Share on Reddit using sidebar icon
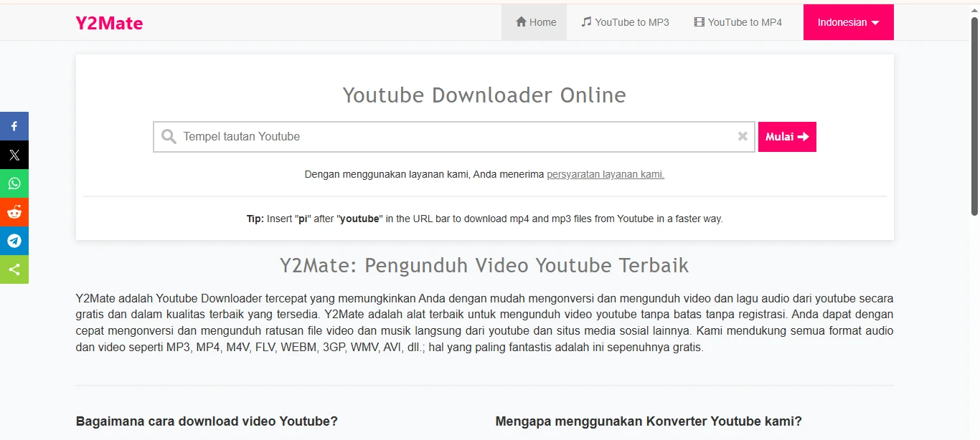 (14, 212)
